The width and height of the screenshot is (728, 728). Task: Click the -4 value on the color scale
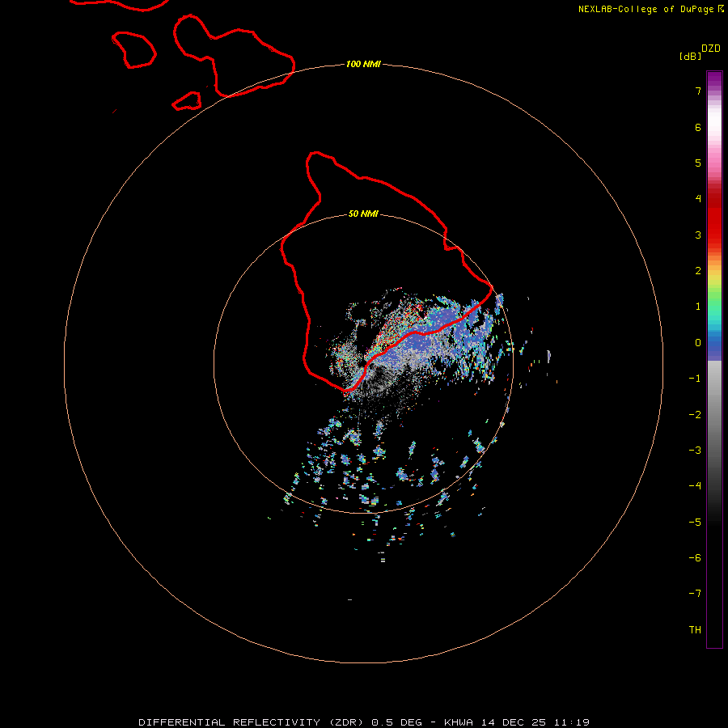click(x=695, y=486)
